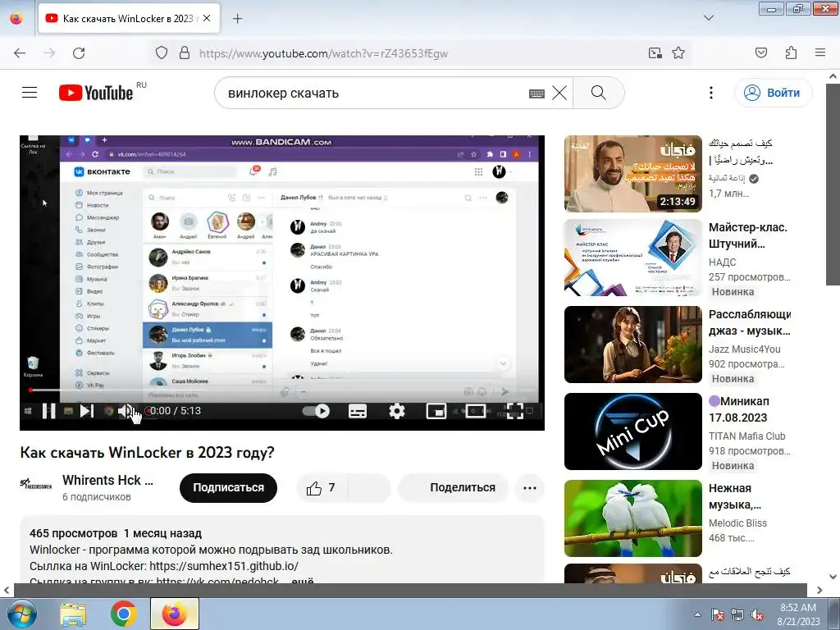Open the muted speaker tray icon
Image resolution: width=840 pixels, height=630 pixels.
point(757,615)
